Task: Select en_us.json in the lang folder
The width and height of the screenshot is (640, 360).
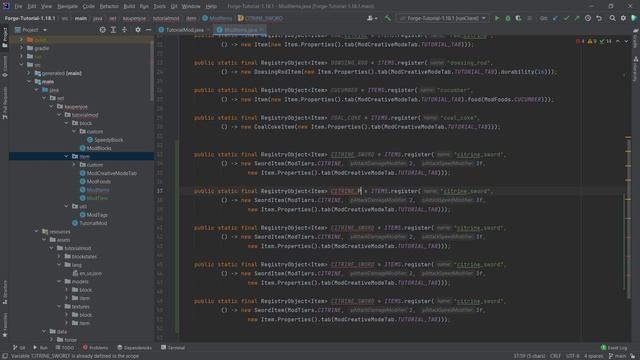Action: point(87,273)
